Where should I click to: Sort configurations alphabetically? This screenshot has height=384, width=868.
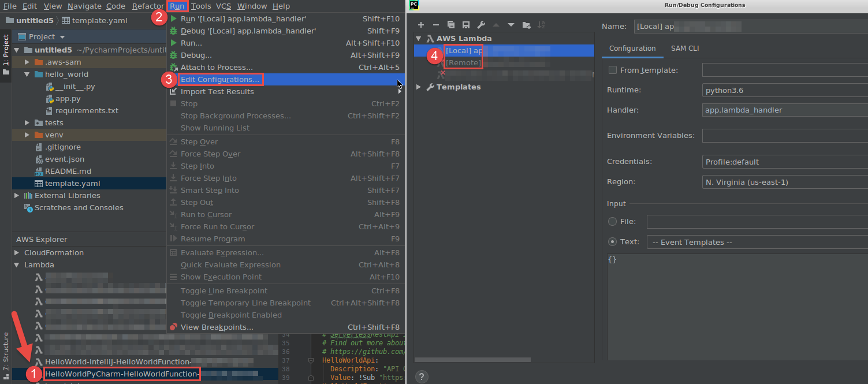click(x=541, y=25)
